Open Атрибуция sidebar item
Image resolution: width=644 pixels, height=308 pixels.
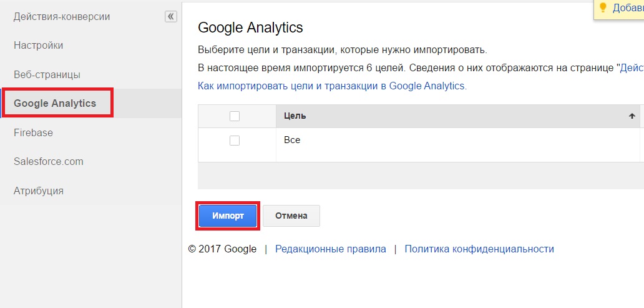tap(39, 191)
